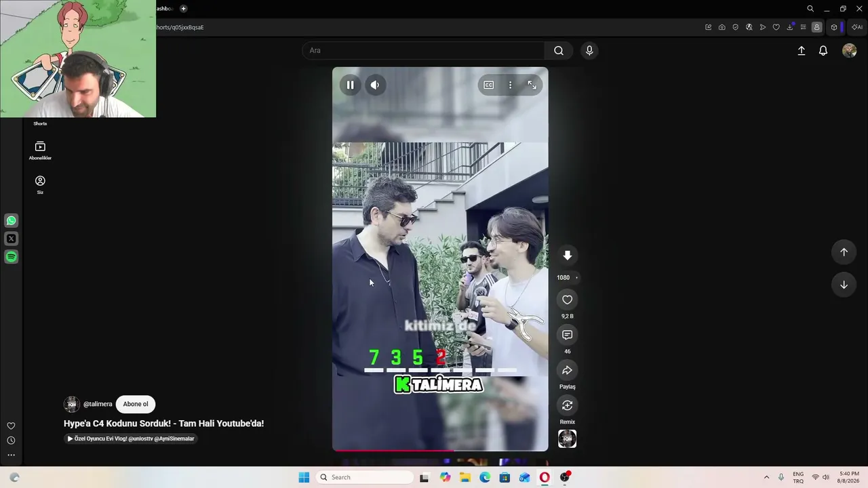Viewport: 868px width, 488px height.
Task: Toggle closed captions on the Short
Action: [488, 85]
